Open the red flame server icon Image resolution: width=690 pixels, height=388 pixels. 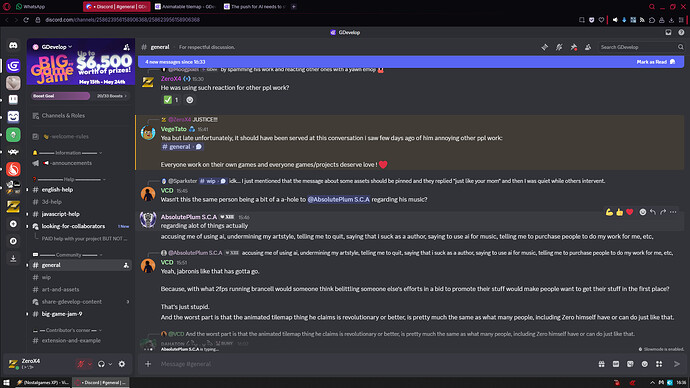point(13,169)
